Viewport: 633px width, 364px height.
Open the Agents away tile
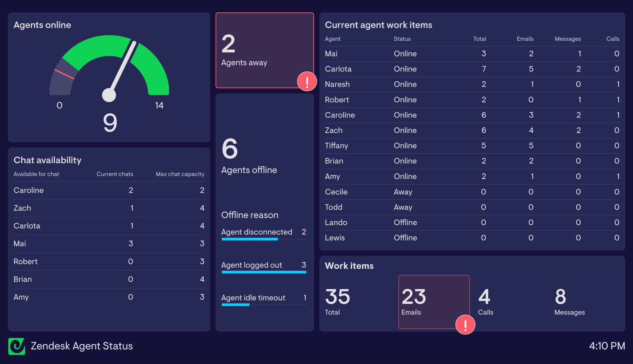pyautogui.click(x=265, y=50)
